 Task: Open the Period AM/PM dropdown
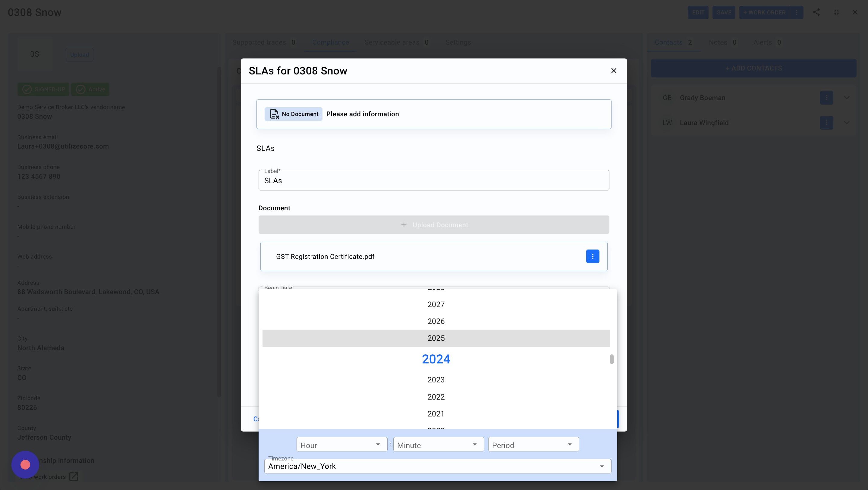point(533,444)
